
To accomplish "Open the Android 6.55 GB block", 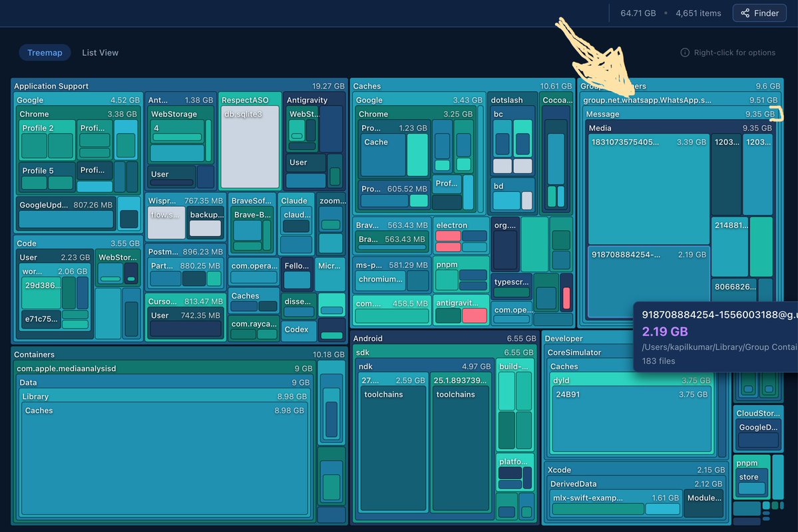I will pyautogui.click(x=445, y=338).
